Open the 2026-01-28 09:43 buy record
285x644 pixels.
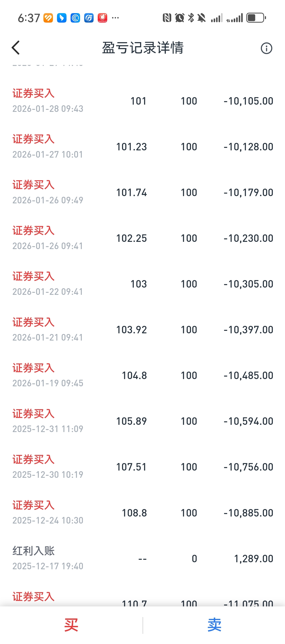point(142,101)
